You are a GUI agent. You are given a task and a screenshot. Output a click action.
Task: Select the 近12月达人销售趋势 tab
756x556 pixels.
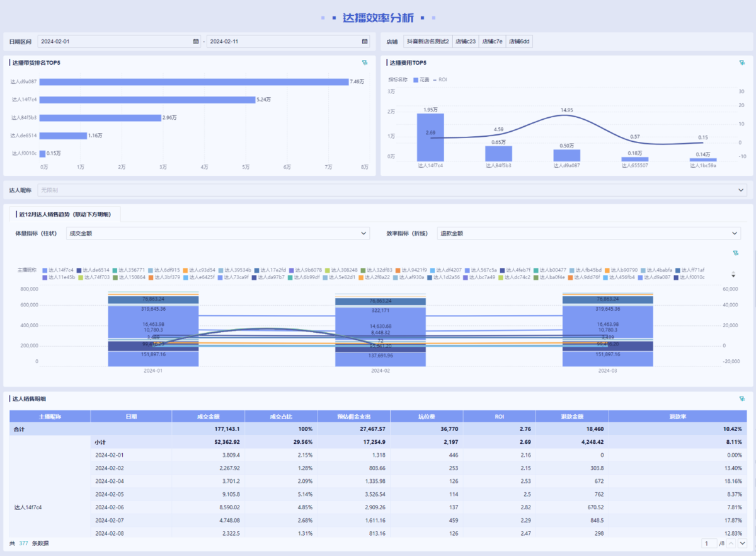[65, 214]
